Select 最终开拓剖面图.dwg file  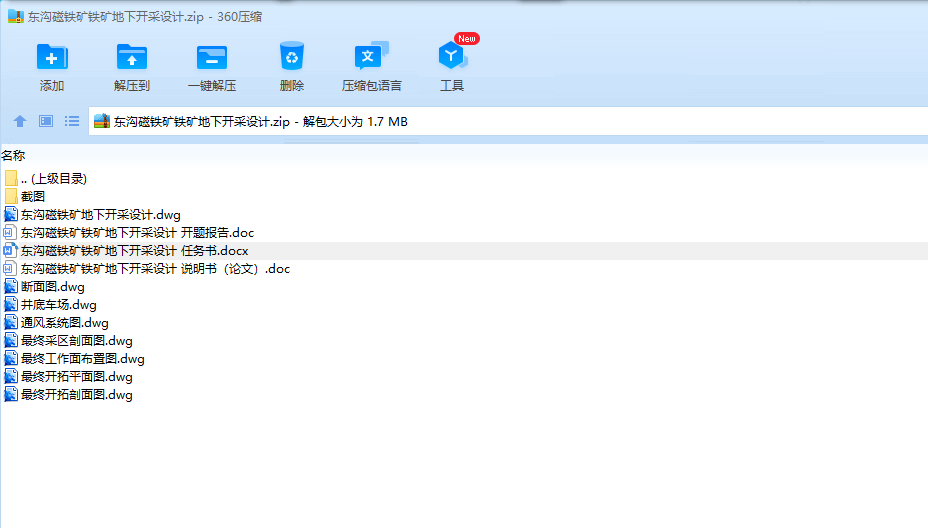click(76, 395)
